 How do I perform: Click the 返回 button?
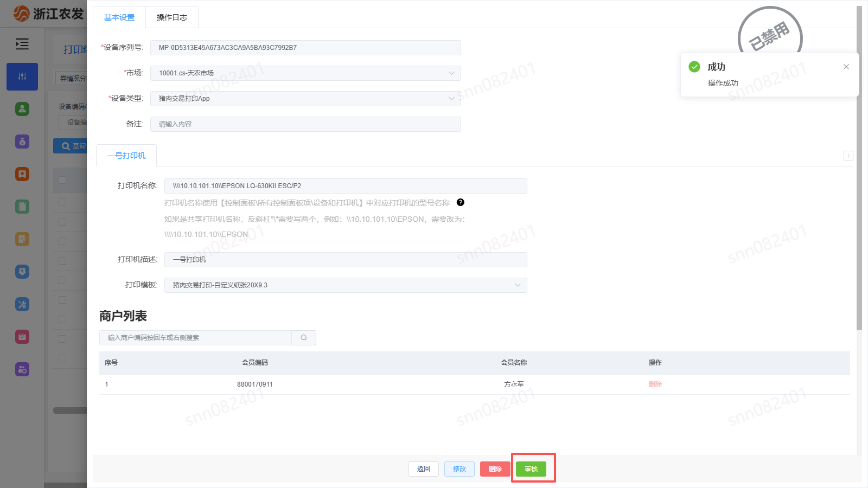pos(424,469)
